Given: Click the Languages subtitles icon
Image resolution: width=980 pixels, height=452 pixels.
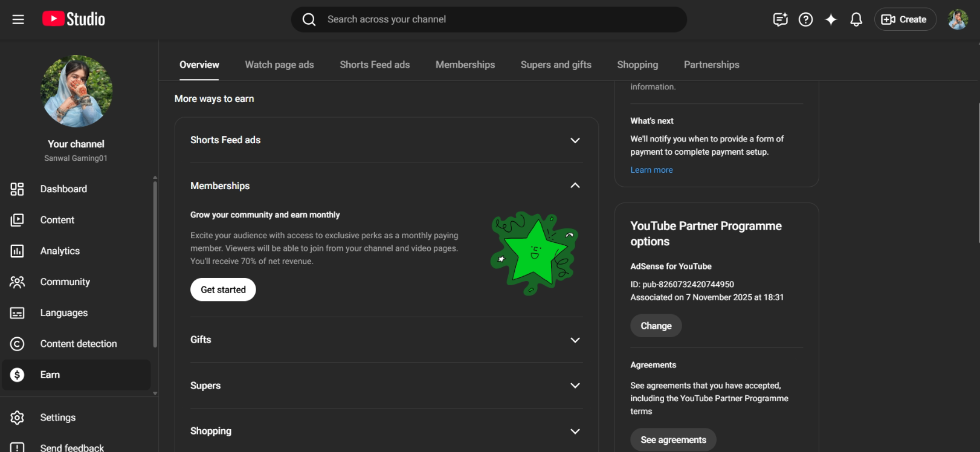Looking at the screenshot, I should 17,313.
